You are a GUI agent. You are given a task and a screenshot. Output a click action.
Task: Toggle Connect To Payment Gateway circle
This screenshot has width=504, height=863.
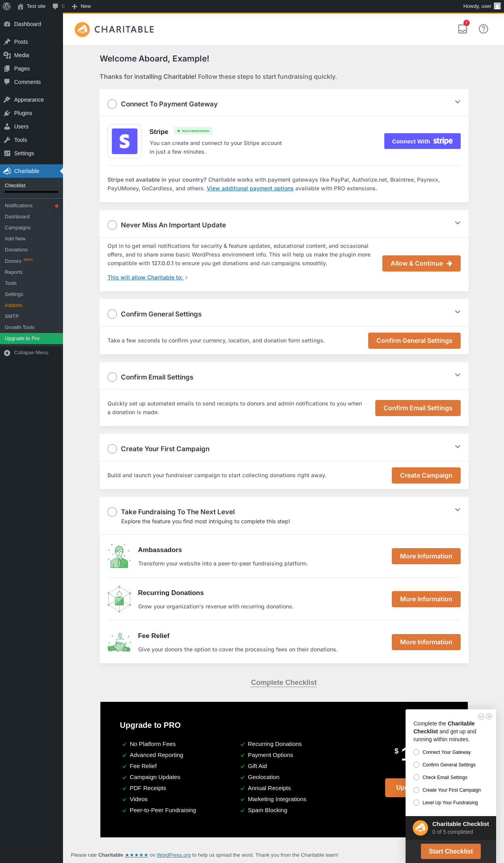pos(112,104)
